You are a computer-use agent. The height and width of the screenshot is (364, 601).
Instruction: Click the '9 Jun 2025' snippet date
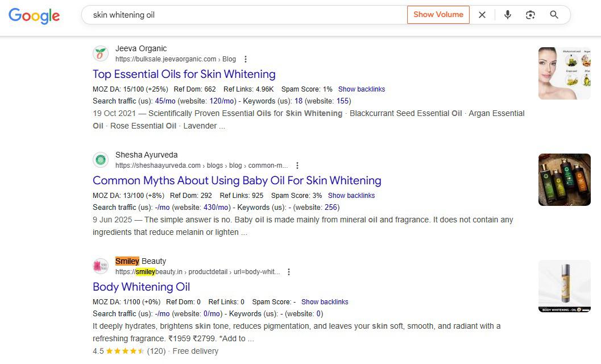click(113, 220)
